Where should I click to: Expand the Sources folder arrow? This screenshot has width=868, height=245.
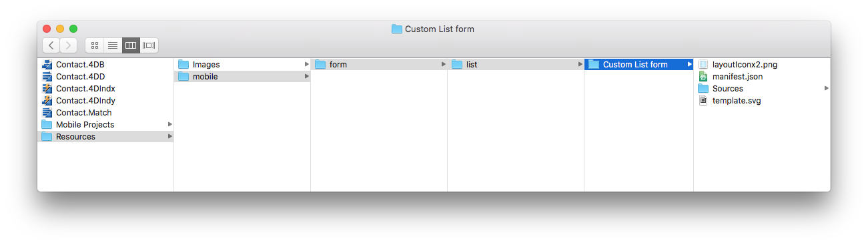click(x=827, y=89)
